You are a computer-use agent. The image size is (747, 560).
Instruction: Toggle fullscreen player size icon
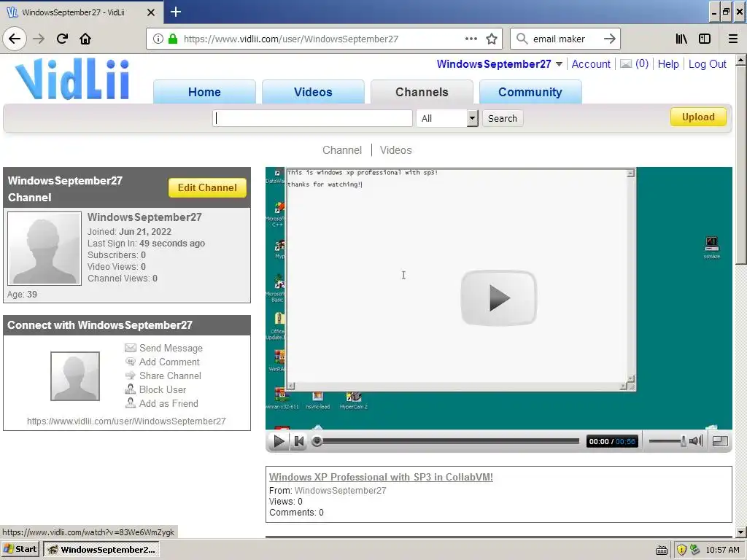(720, 441)
